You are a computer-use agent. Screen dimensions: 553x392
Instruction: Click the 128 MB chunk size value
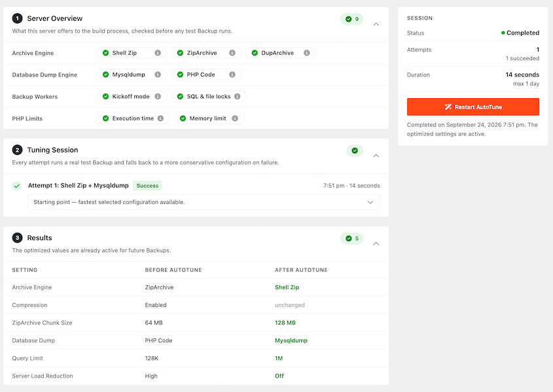285,323
